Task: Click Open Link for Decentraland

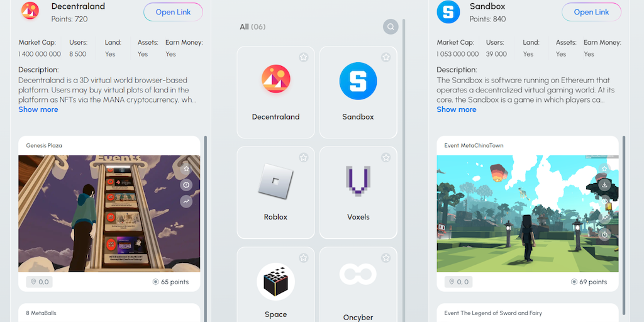Action: point(173,12)
